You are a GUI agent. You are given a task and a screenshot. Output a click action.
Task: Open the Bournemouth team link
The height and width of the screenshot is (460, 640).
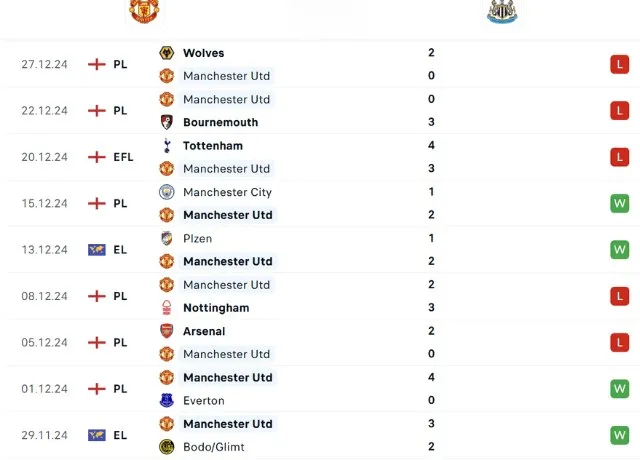pos(220,122)
